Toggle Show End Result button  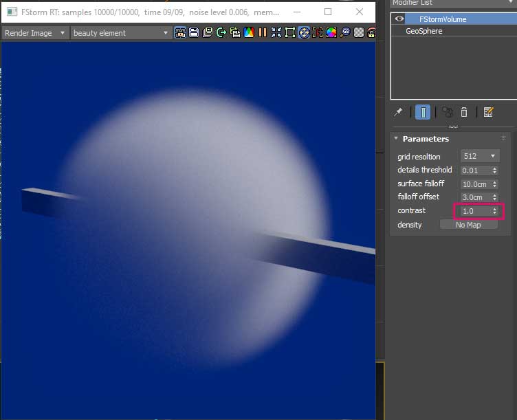[x=424, y=112]
